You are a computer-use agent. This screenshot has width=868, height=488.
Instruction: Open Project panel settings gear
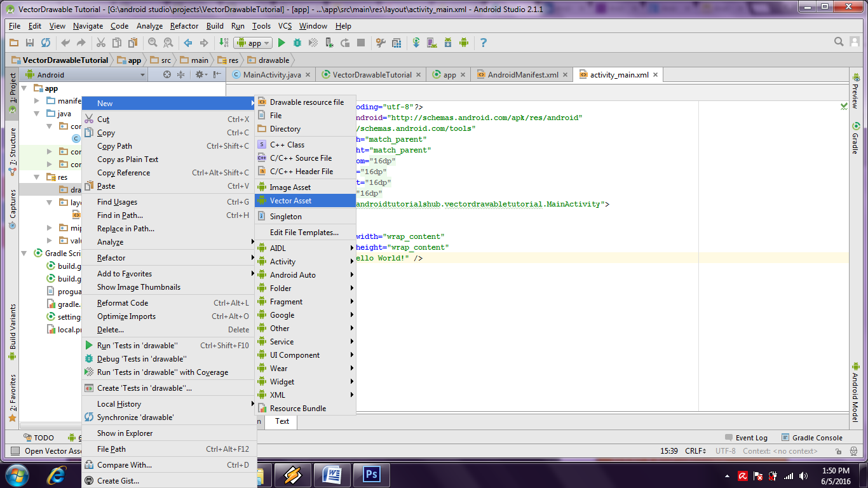(x=200, y=74)
